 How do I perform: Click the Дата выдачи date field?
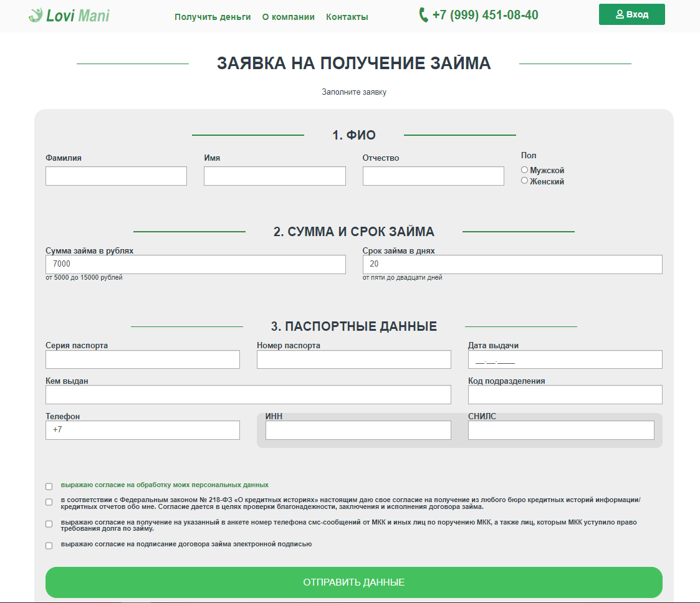point(565,359)
